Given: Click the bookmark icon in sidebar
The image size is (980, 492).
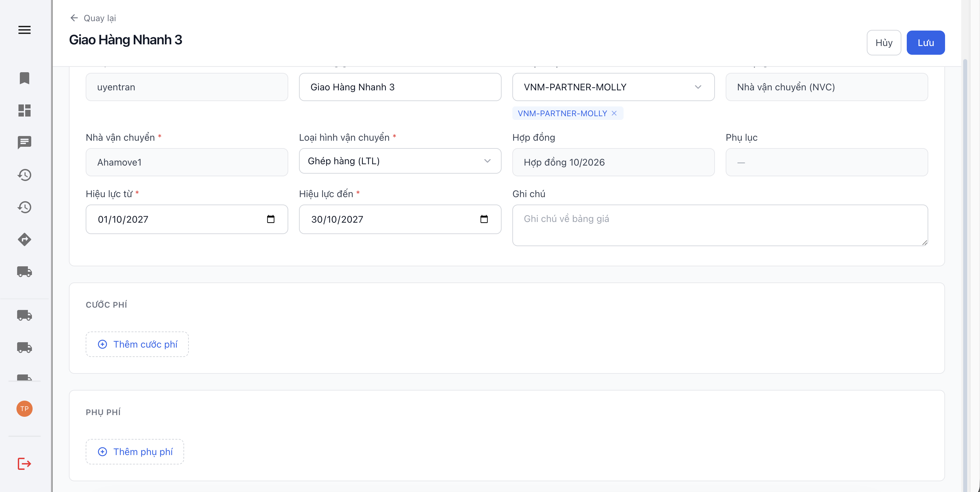Looking at the screenshot, I should tap(24, 78).
